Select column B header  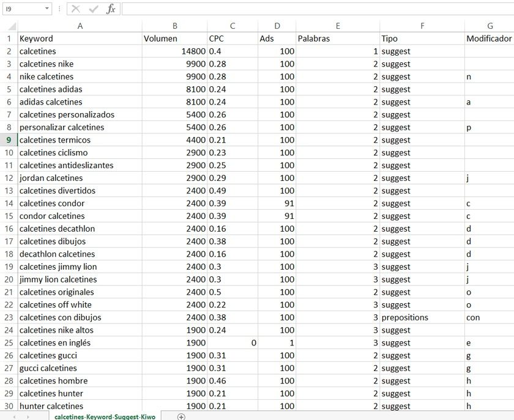(x=175, y=26)
